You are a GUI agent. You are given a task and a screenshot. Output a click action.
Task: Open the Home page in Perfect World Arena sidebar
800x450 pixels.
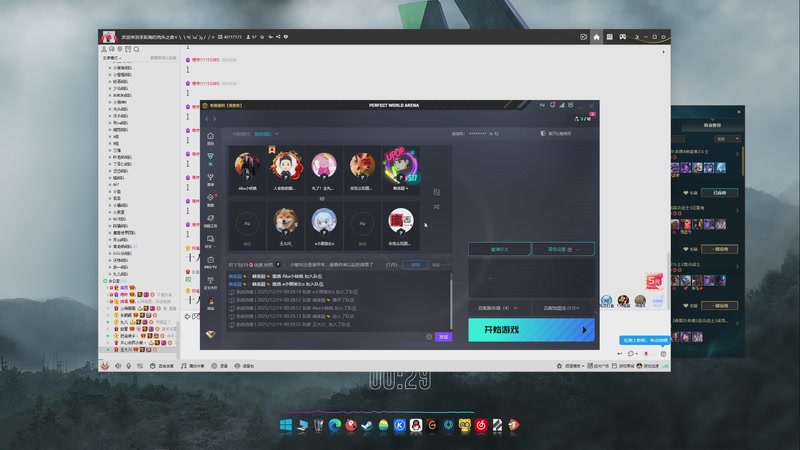coord(210,138)
